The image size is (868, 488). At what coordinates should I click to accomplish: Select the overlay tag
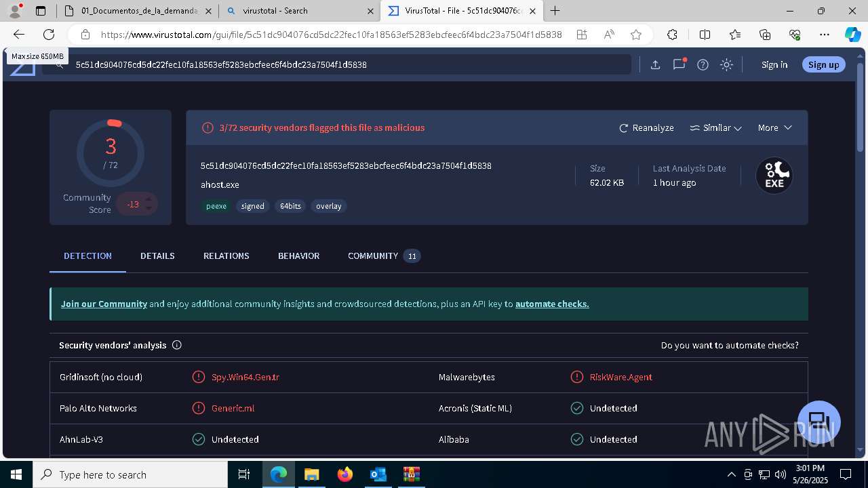tap(328, 206)
